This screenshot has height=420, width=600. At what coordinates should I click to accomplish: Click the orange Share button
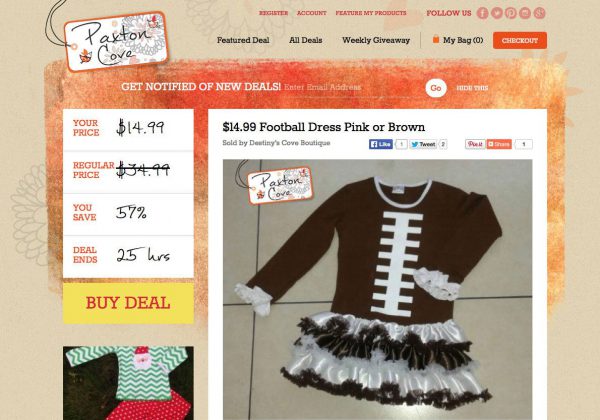coord(499,144)
